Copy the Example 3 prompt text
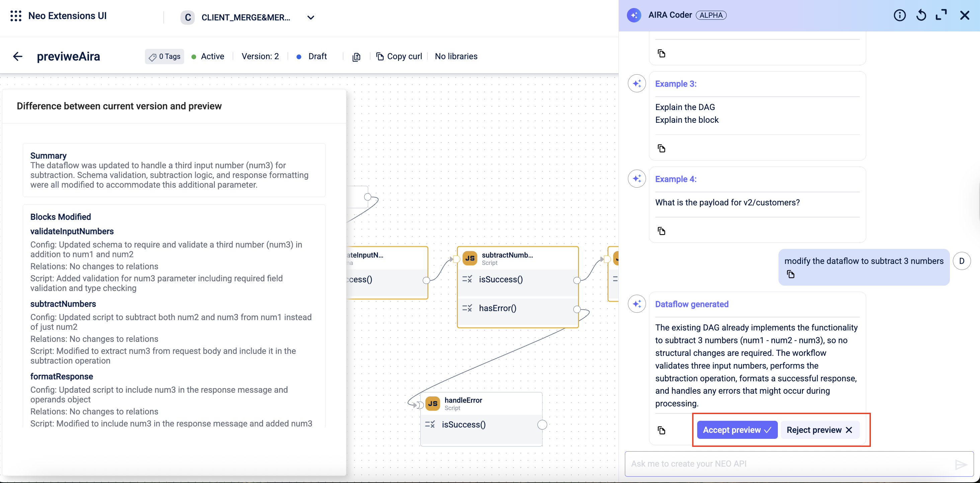 pyautogui.click(x=661, y=148)
